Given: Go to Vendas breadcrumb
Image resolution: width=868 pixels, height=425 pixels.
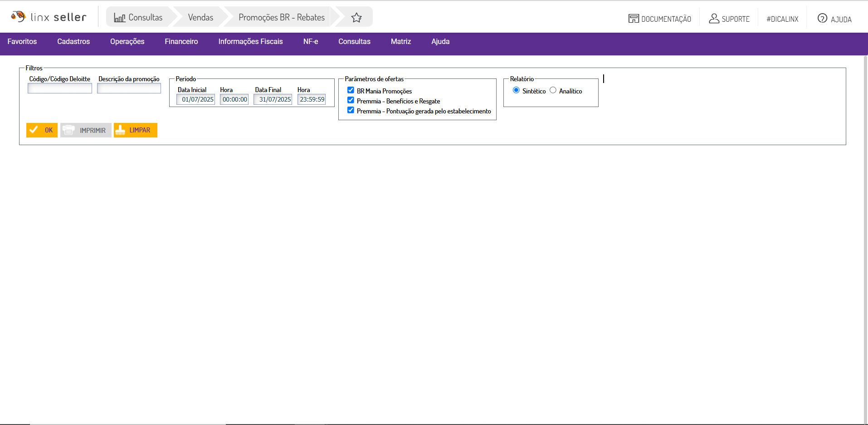Looking at the screenshot, I should [x=200, y=17].
